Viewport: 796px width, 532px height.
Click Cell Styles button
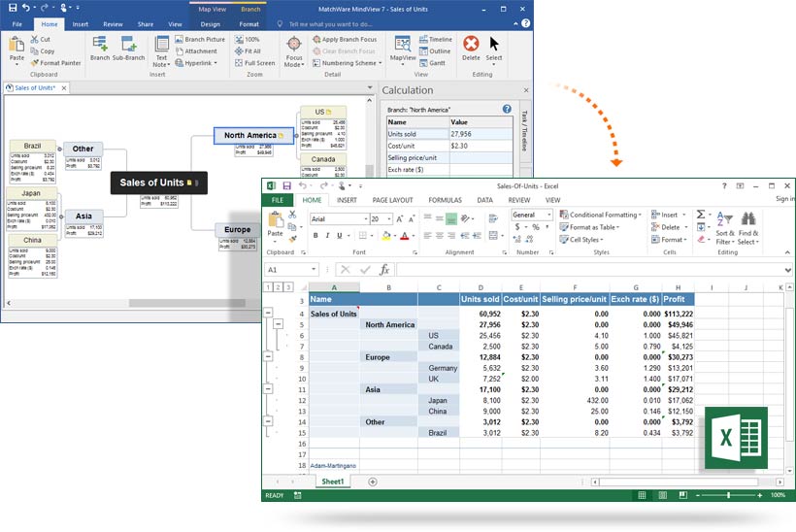click(x=581, y=240)
